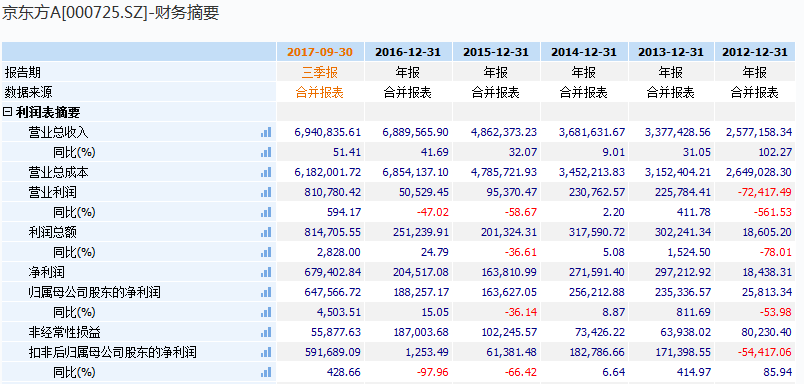Viewport: 804px width, 384px height.
Task: Open chart icon for 营业总收入 row
Action: point(266,132)
